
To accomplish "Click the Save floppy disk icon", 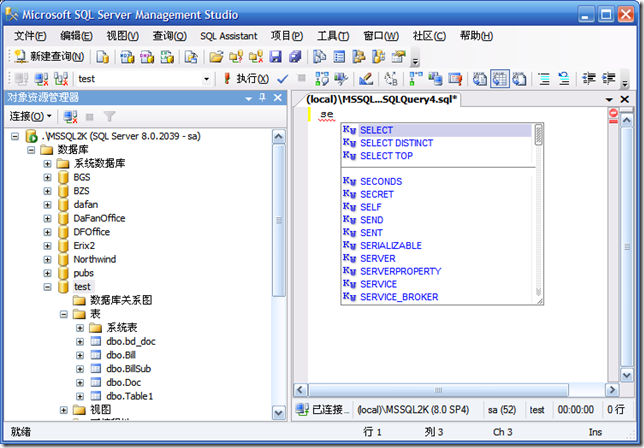I will 276,56.
